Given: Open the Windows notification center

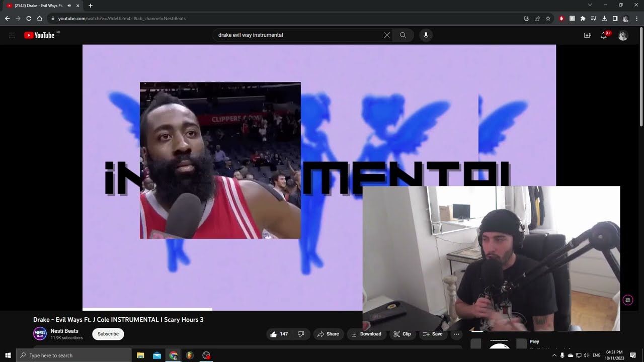Looking at the screenshot, I should point(633,355).
